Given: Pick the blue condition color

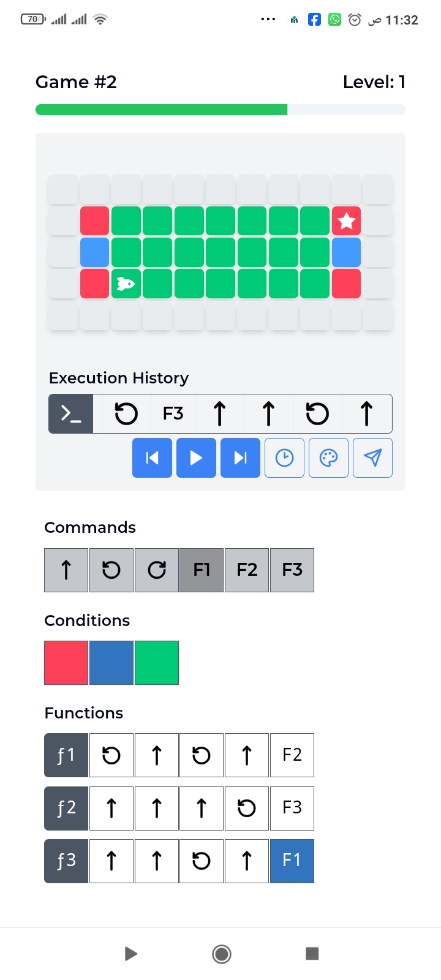Looking at the screenshot, I should pos(111,663).
